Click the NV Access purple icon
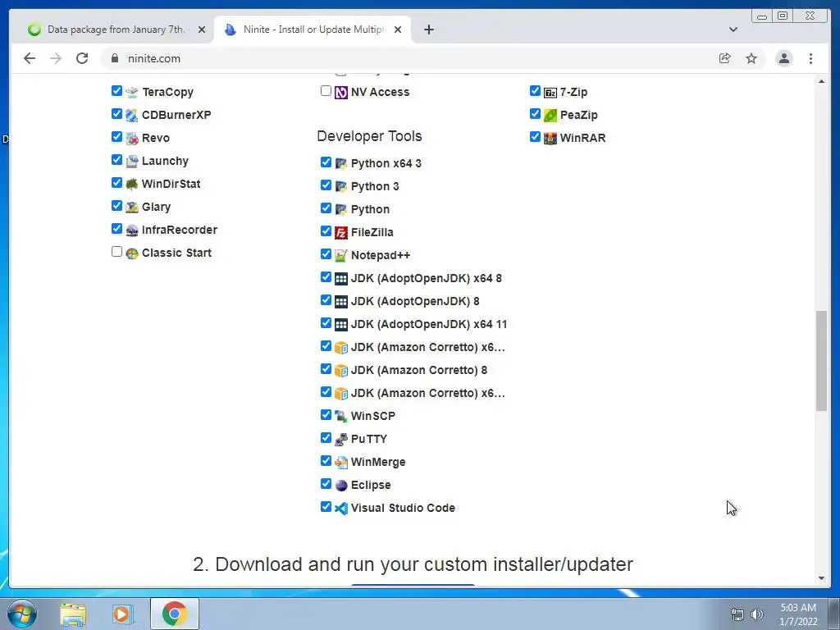The width and height of the screenshot is (840, 630). (x=341, y=93)
